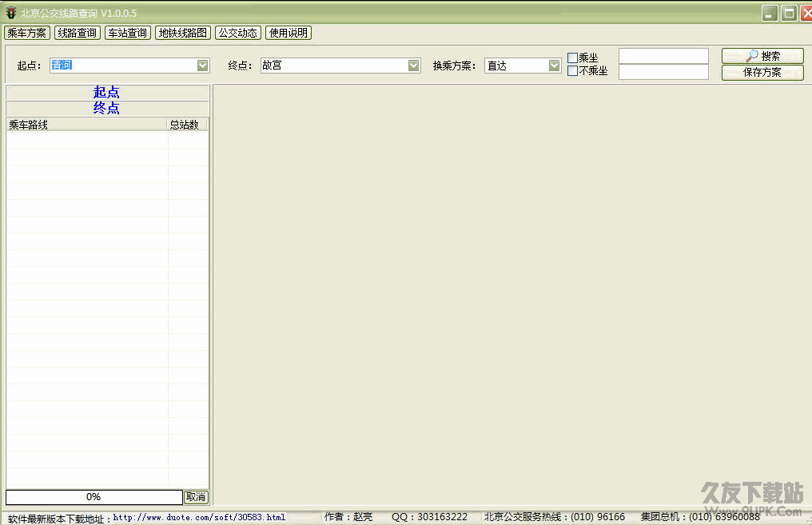Screen dimensions: 812x525
Task: Click 北京公交服务热线 (010) 96166 text
Action: pos(554,517)
